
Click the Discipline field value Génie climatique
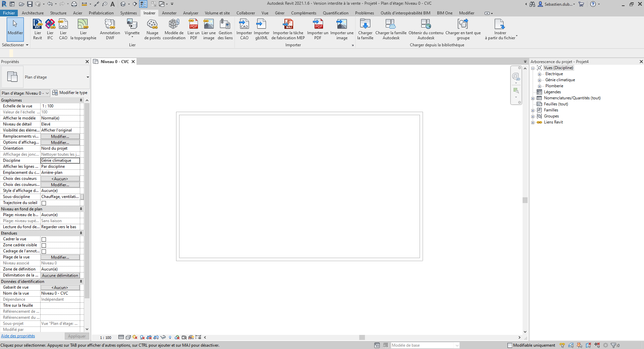point(60,160)
